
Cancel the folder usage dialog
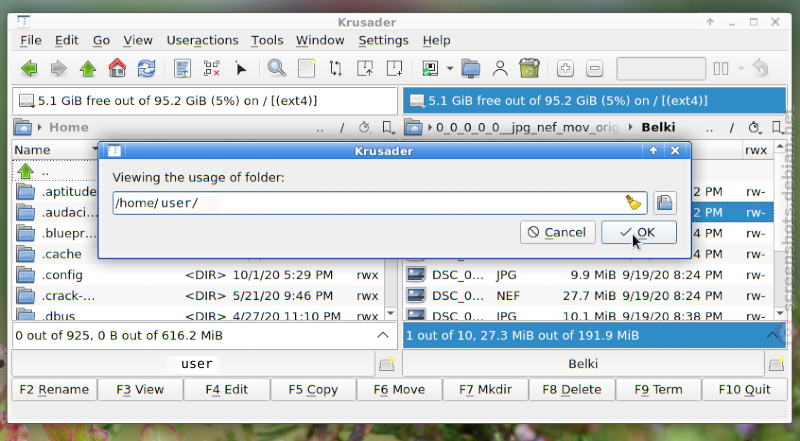tap(558, 232)
